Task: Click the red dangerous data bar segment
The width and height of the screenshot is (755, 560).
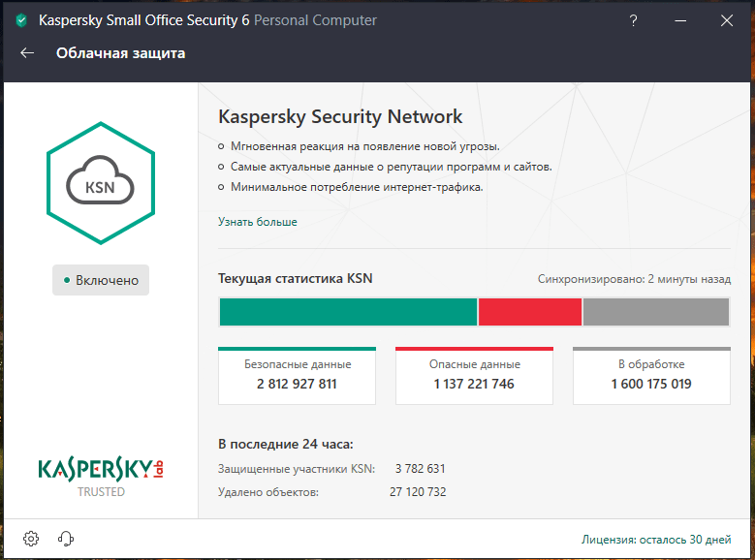Action: (x=530, y=312)
